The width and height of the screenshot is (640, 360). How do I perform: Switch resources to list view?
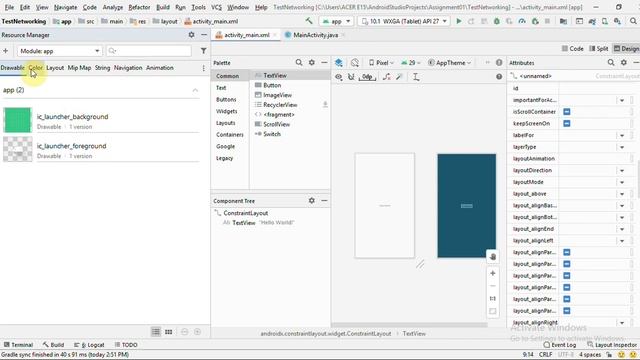pyautogui.click(x=156, y=332)
